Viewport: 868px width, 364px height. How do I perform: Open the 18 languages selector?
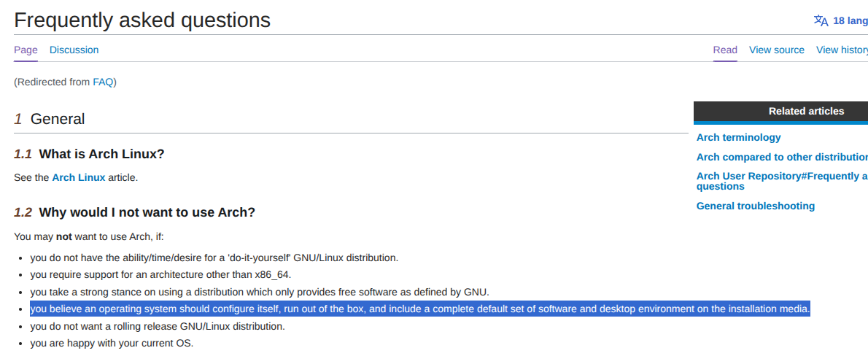click(850, 21)
